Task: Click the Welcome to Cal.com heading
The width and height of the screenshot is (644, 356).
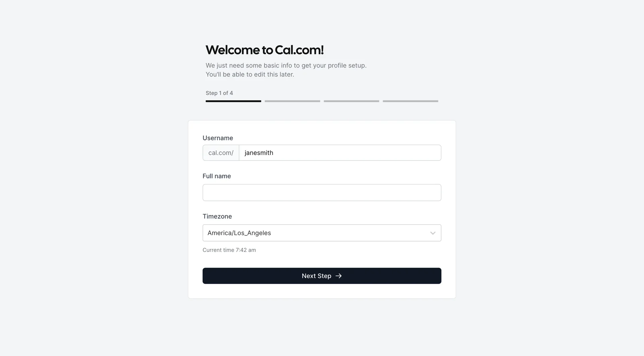Action: [265, 50]
